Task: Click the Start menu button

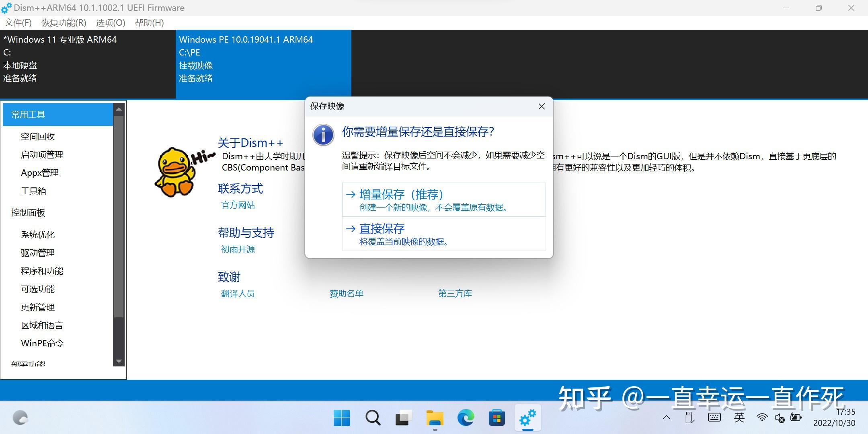Action: (341, 418)
